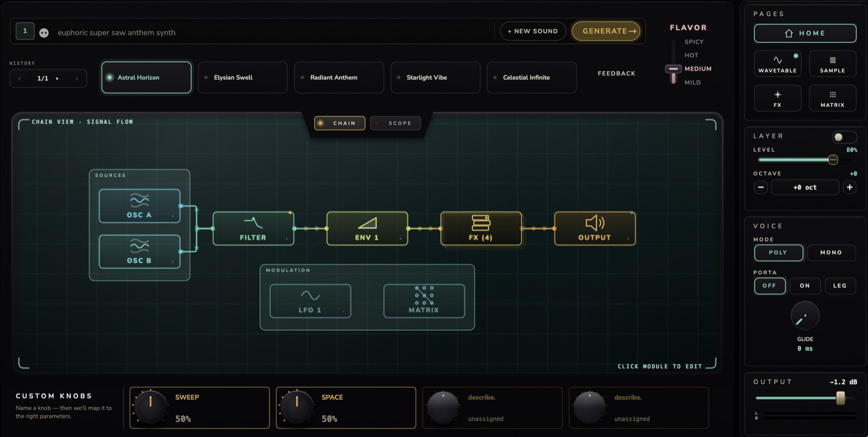Set portamento to OFF
Viewport: 868px width, 437px height.
(770, 286)
